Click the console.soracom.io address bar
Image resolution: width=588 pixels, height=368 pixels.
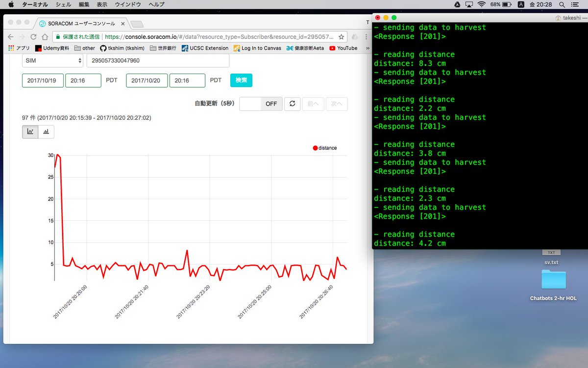tap(219, 37)
